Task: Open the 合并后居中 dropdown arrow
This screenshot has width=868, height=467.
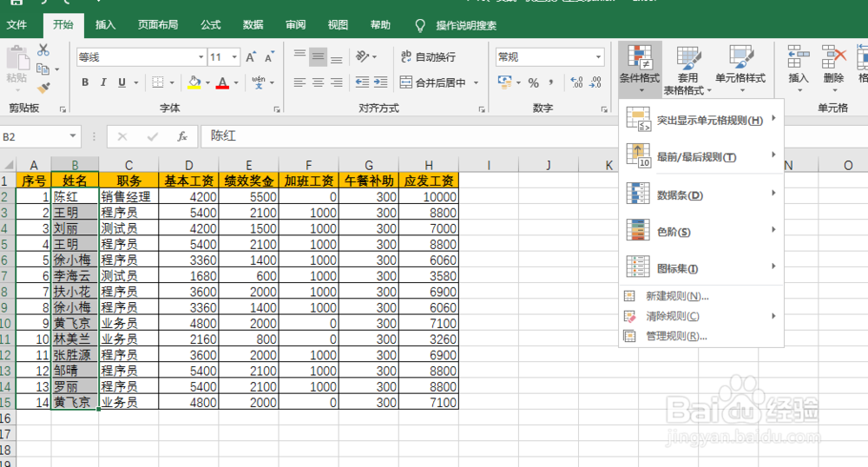Action: pyautogui.click(x=476, y=82)
